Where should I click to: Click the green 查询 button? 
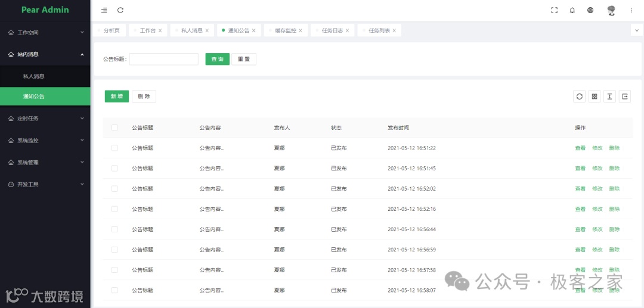pos(217,59)
